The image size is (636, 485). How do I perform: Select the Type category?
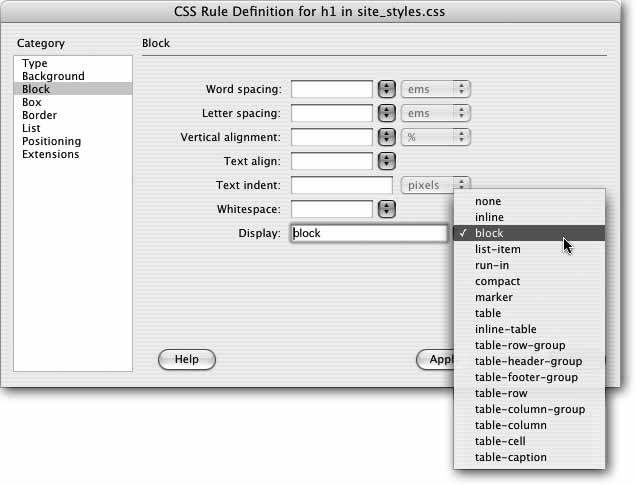pos(35,64)
